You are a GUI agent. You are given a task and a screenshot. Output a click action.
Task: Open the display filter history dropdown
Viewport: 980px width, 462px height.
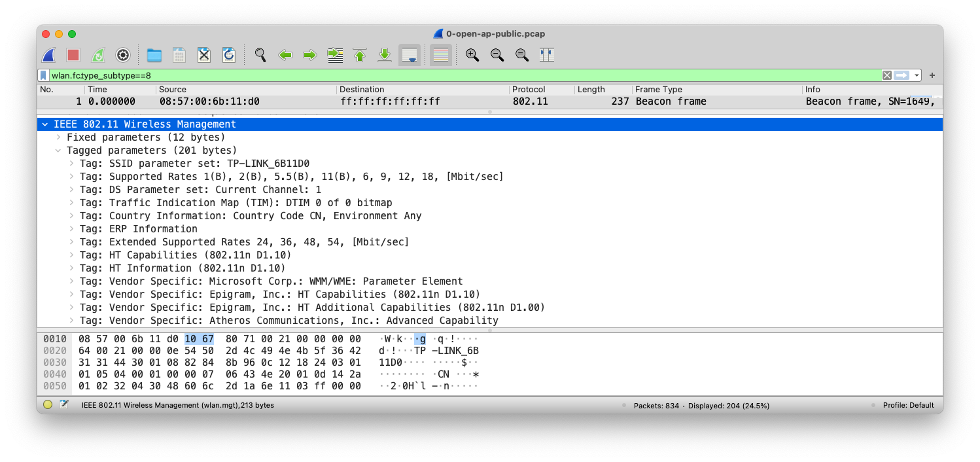(x=917, y=75)
